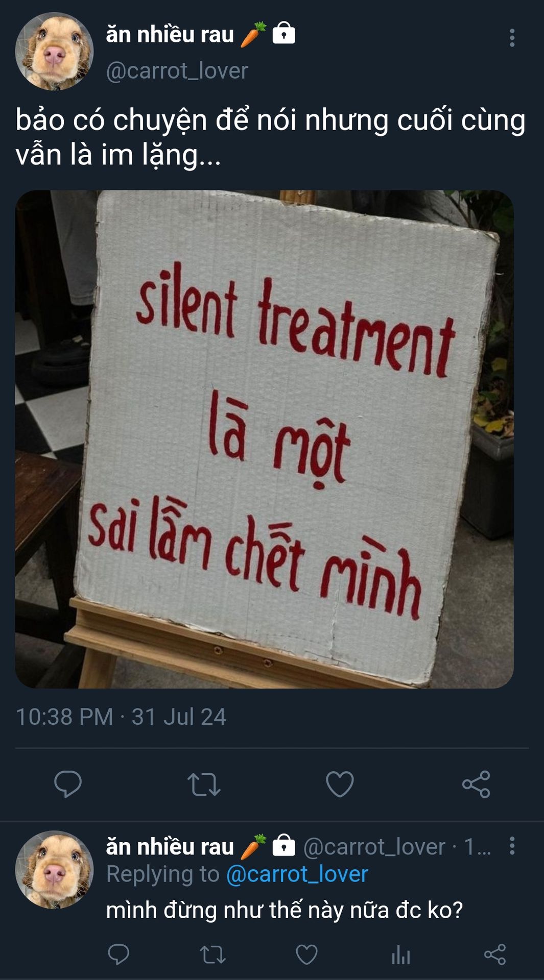
Task: Share the main tweet
Action: click(476, 785)
